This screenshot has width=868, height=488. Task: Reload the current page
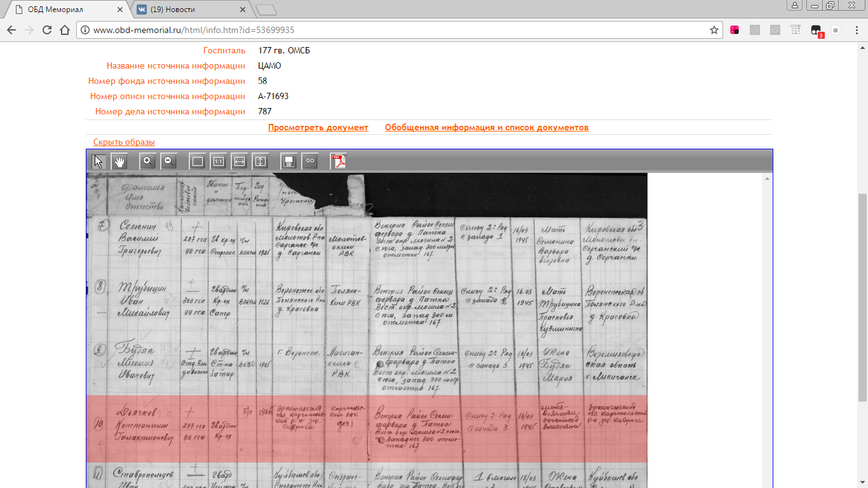(x=46, y=30)
